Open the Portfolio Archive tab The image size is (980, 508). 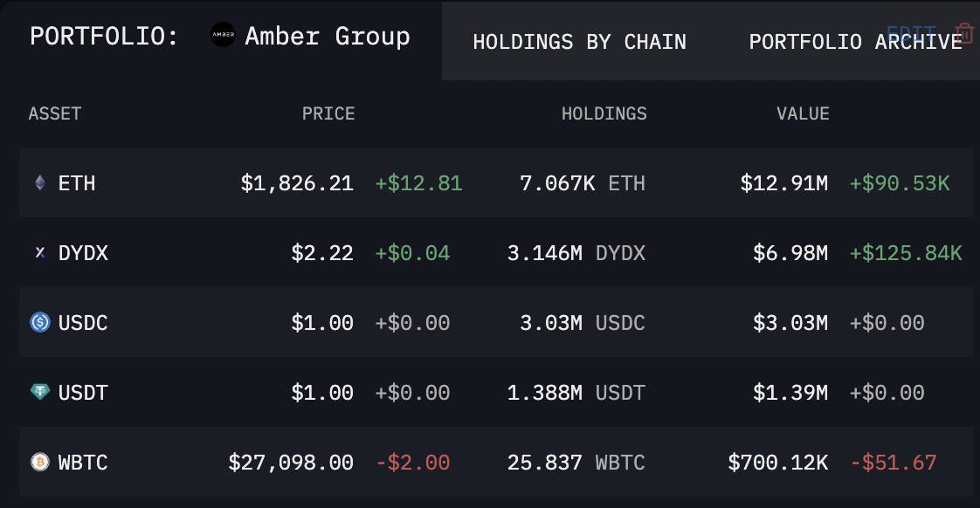pos(856,42)
